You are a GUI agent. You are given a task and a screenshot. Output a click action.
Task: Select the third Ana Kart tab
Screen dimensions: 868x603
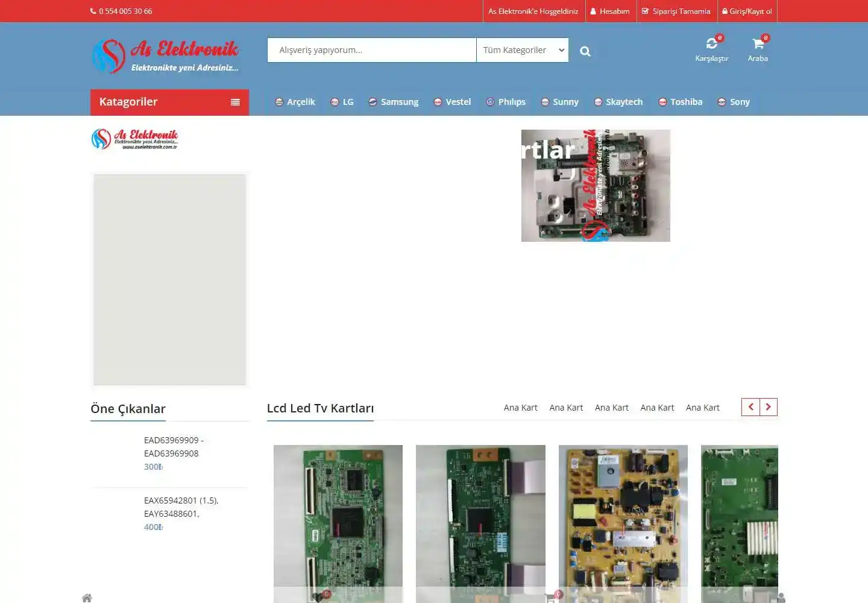tap(611, 408)
